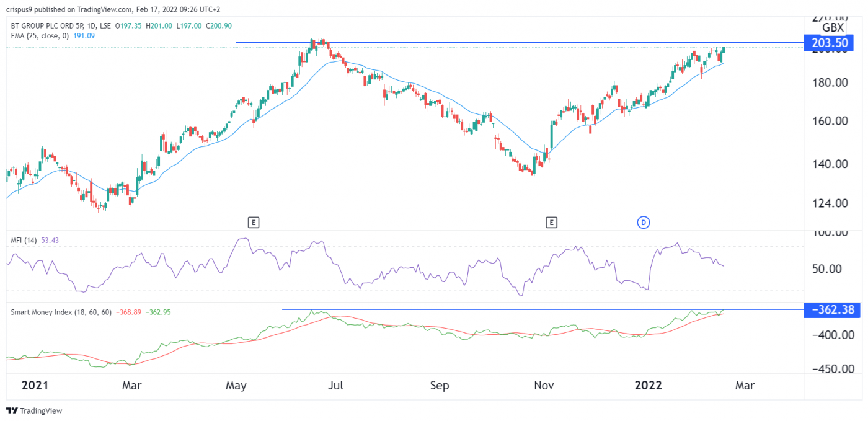Click the blue dividend D marker
This screenshot has height=421, width=868.
(x=644, y=222)
